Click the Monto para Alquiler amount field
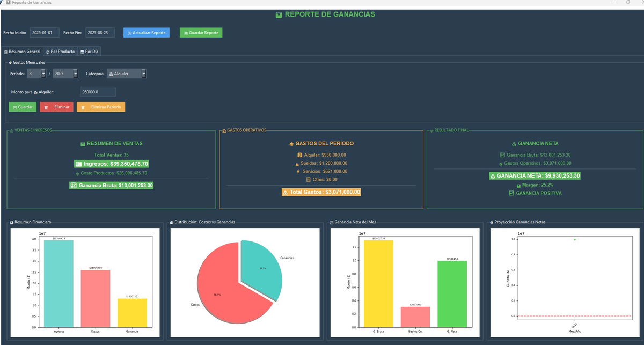 click(97, 92)
